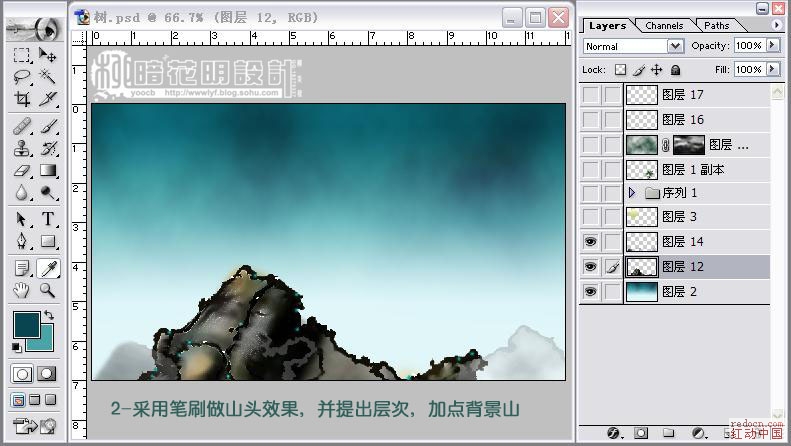Open the Normal blend mode dropdown
Screen dimensions: 791x446
[x=675, y=46]
